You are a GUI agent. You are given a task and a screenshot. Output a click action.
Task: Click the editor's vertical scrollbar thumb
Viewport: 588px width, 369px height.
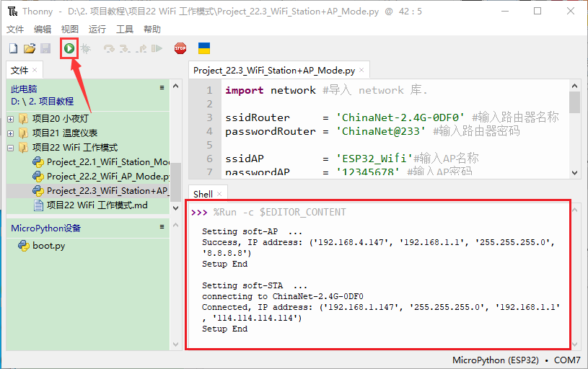[574, 102]
